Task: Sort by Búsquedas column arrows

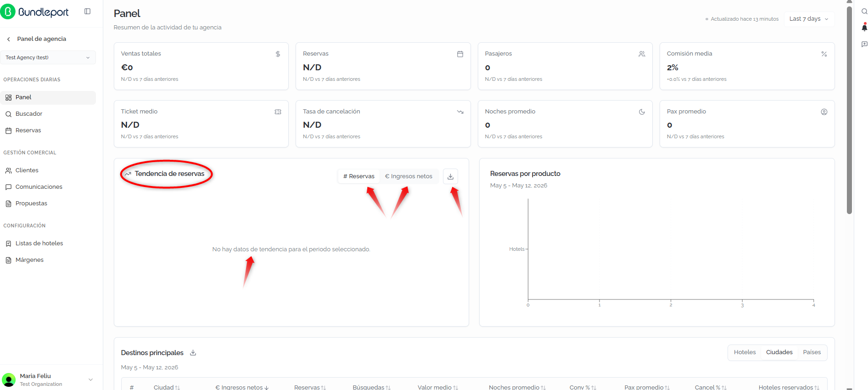Action: pos(388,388)
